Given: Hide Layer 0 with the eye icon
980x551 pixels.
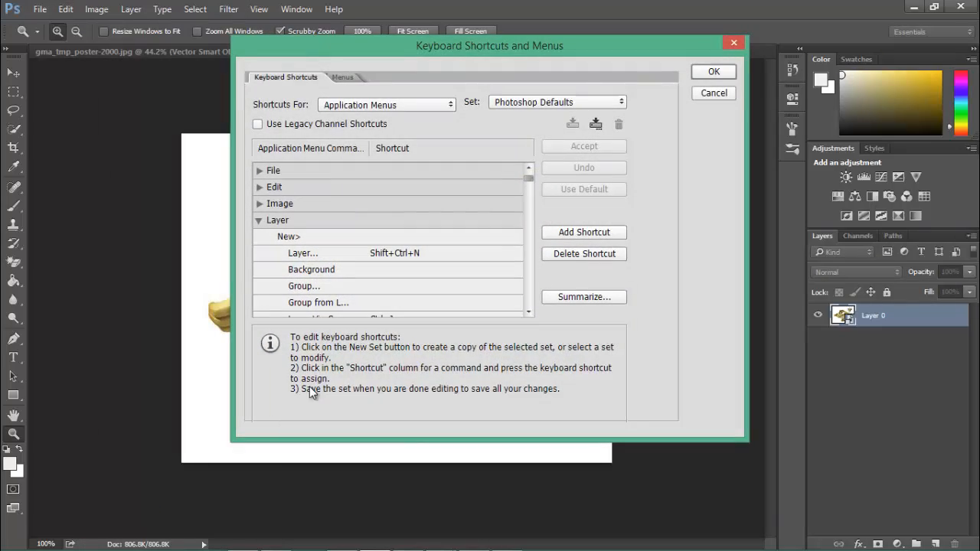Looking at the screenshot, I should 818,315.
